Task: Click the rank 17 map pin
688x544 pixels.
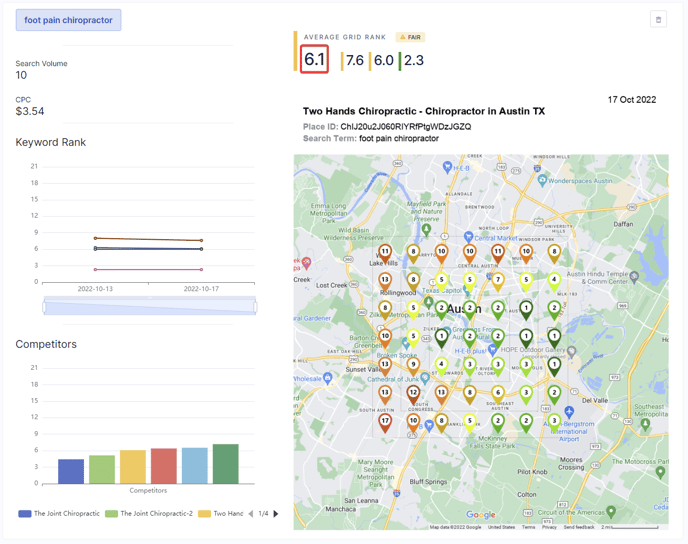Action: pyautogui.click(x=385, y=422)
